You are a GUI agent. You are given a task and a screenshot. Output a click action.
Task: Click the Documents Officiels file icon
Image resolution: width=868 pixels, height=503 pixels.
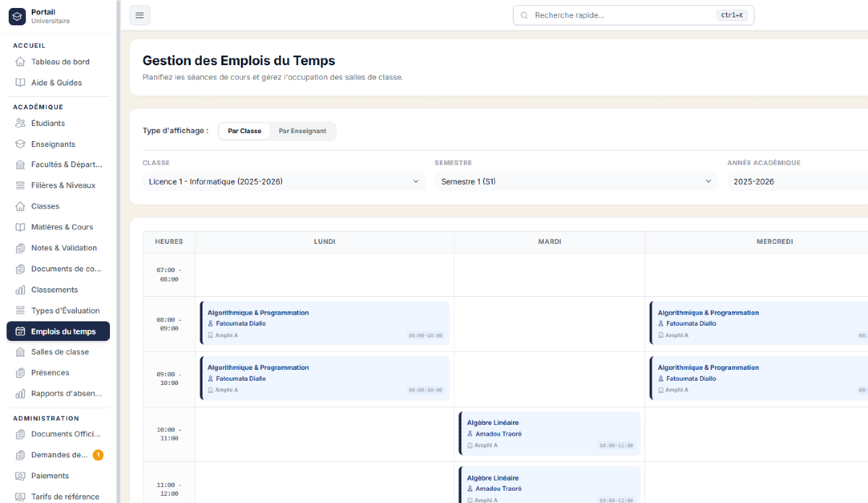click(20, 434)
